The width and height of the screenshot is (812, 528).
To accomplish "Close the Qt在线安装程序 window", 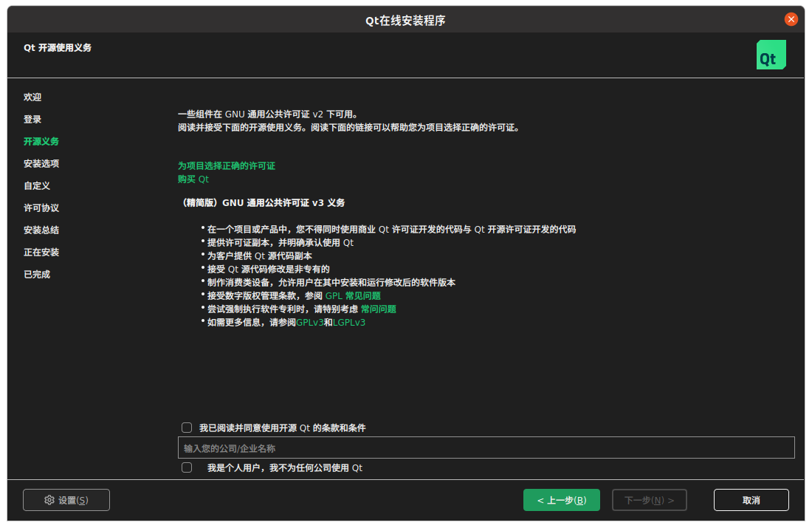I will coord(791,19).
